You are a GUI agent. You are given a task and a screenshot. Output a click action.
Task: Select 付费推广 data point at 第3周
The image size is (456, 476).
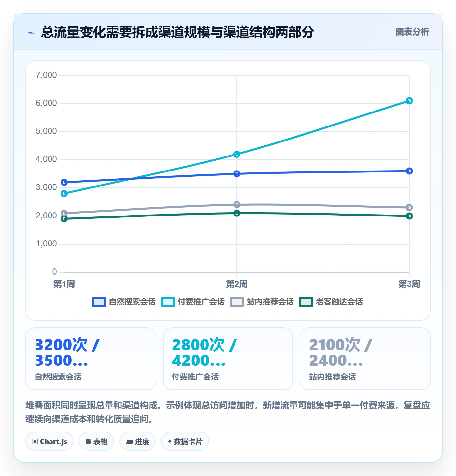[409, 101]
